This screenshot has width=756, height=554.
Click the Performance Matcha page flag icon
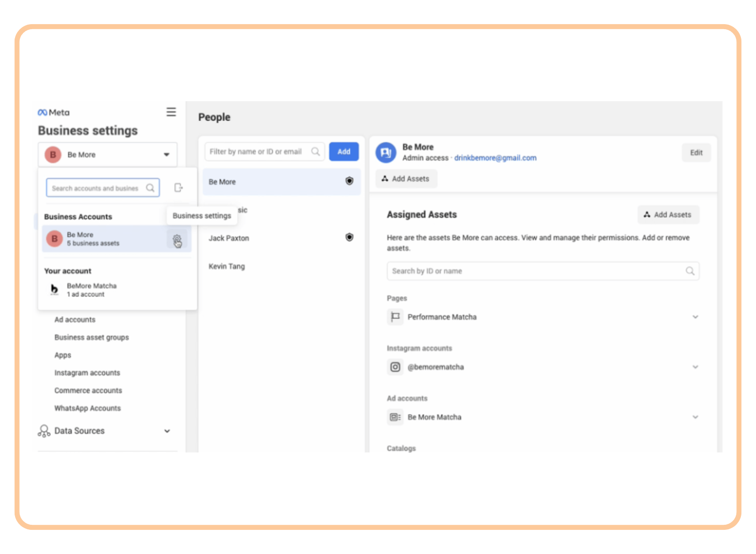[x=395, y=317]
